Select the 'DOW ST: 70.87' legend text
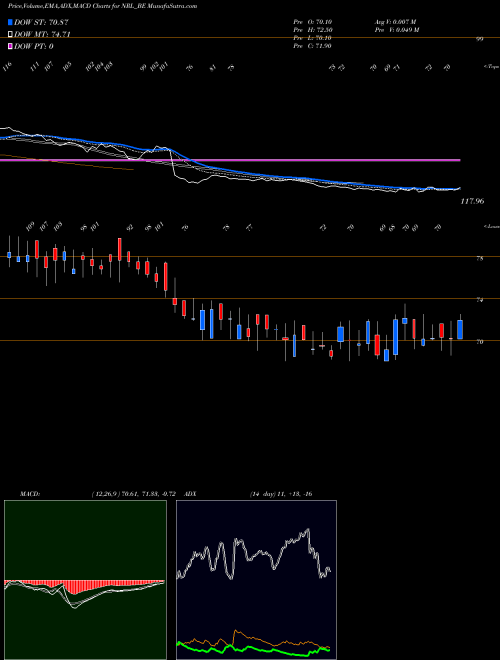This screenshot has width=500, height=660. pyautogui.click(x=41, y=22)
